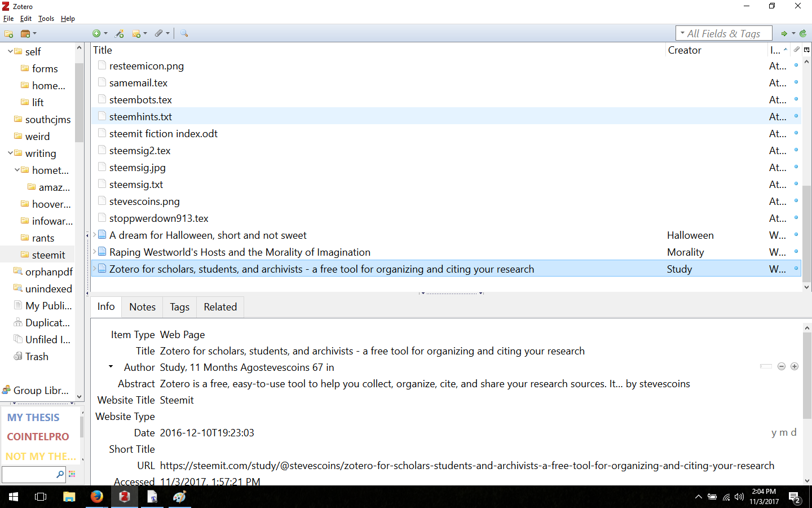Click the Sync with Zotero server icon
This screenshot has width=812, height=508.
pos(803,34)
